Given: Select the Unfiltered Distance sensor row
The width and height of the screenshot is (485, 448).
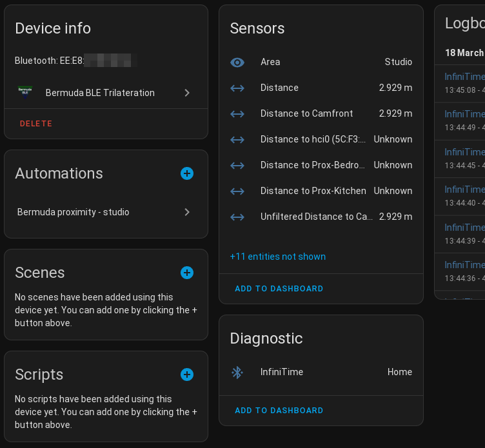Looking at the screenshot, I should [x=316, y=217].
